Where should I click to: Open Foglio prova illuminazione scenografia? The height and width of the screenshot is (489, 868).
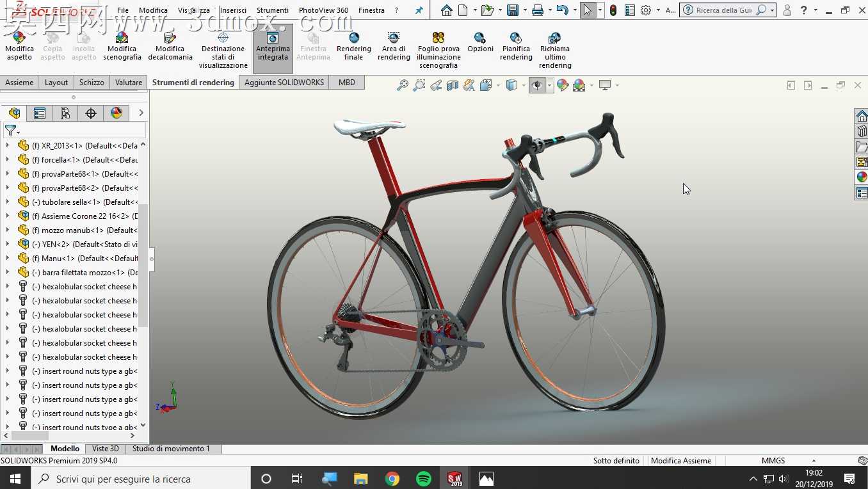coord(438,51)
